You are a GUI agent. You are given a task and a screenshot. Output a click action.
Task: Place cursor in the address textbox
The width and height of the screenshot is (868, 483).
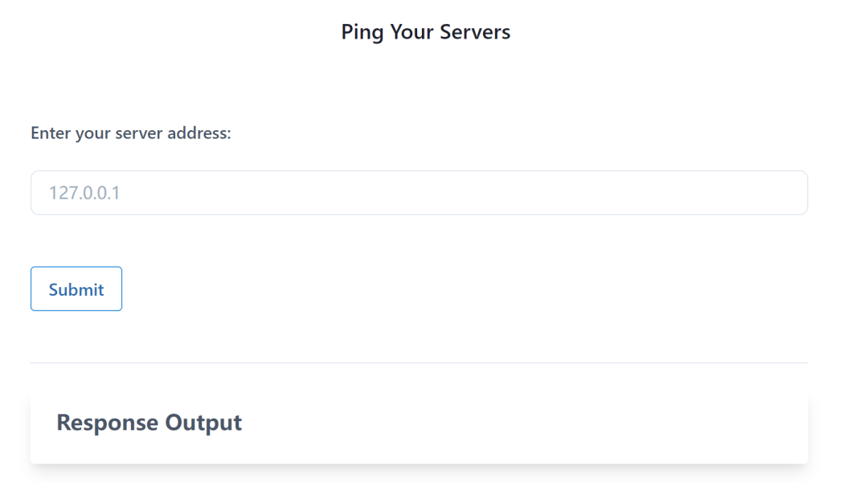point(419,193)
